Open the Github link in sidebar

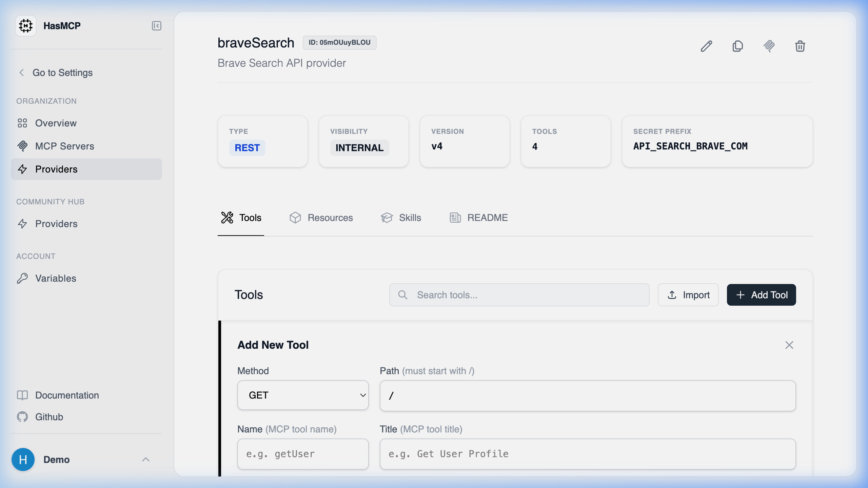[49, 417]
